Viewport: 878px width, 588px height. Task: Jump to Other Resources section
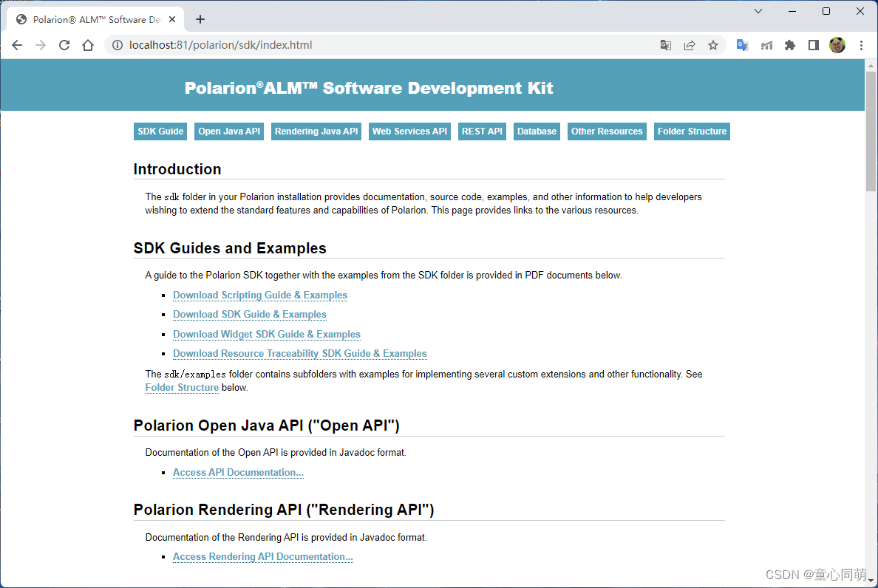tap(607, 131)
